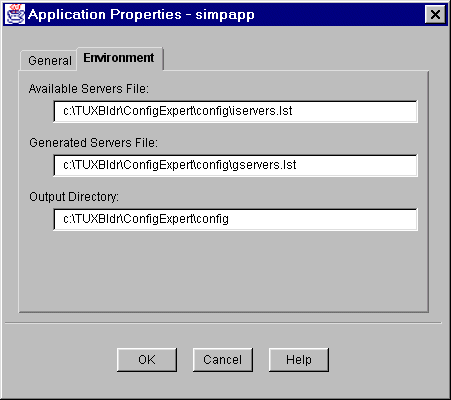Open Help for this dialog
The height and width of the screenshot is (400, 451).
(299, 360)
